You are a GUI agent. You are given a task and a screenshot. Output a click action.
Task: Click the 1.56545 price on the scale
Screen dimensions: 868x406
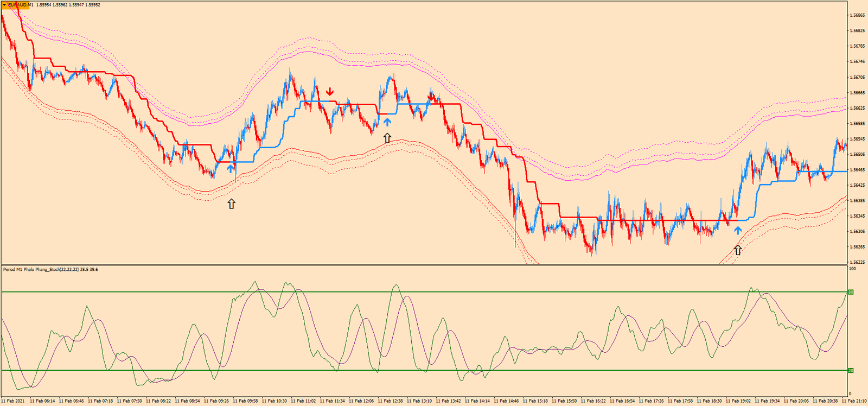pyautogui.click(x=858, y=139)
